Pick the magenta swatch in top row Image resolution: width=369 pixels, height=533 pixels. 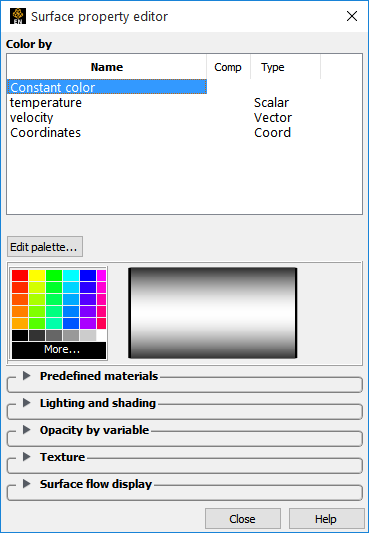point(102,275)
